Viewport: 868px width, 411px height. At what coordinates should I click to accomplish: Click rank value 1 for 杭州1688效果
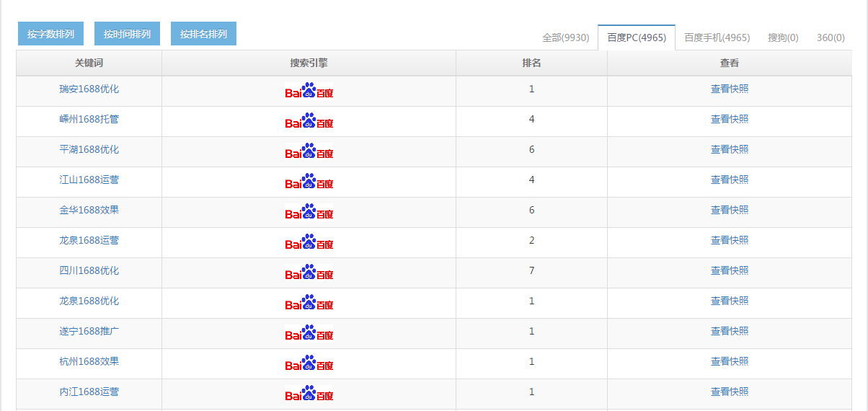532,362
